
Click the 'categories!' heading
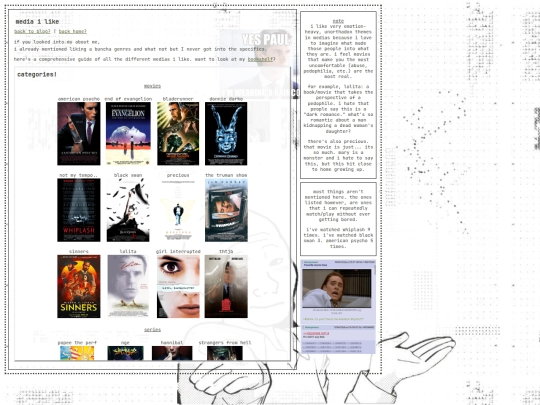tap(37, 74)
